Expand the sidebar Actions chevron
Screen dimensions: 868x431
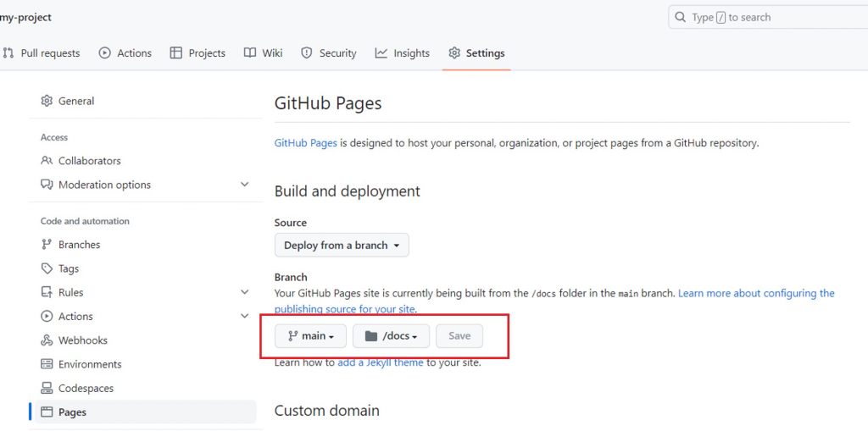point(245,316)
